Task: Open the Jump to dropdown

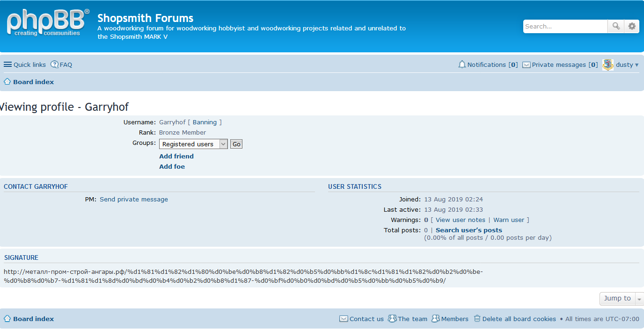Action: pyautogui.click(x=622, y=299)
